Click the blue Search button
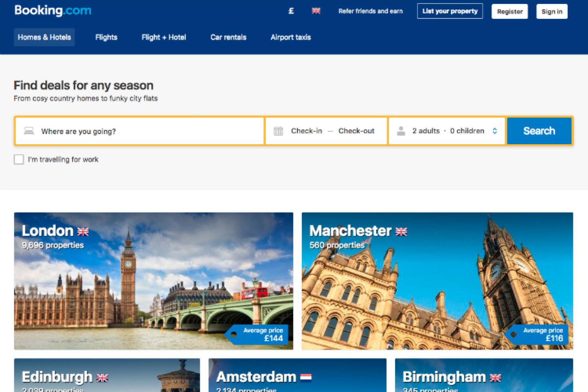Screen dimensions: 588x392 point(539,131)
